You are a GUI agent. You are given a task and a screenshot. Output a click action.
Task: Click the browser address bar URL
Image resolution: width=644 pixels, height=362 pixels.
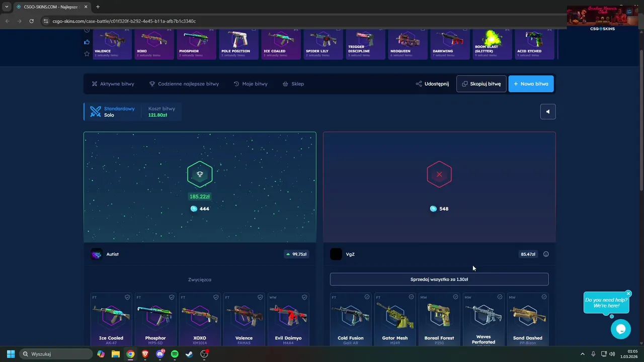124,21
